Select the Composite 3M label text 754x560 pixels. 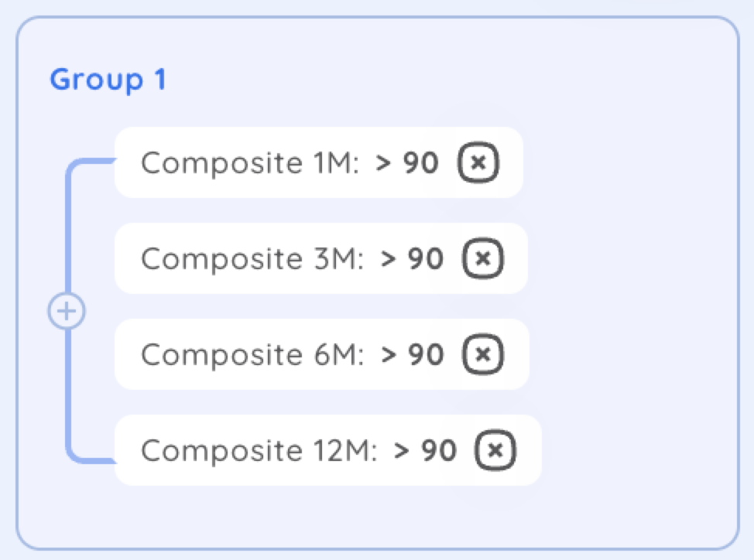[x=252, y=259]
